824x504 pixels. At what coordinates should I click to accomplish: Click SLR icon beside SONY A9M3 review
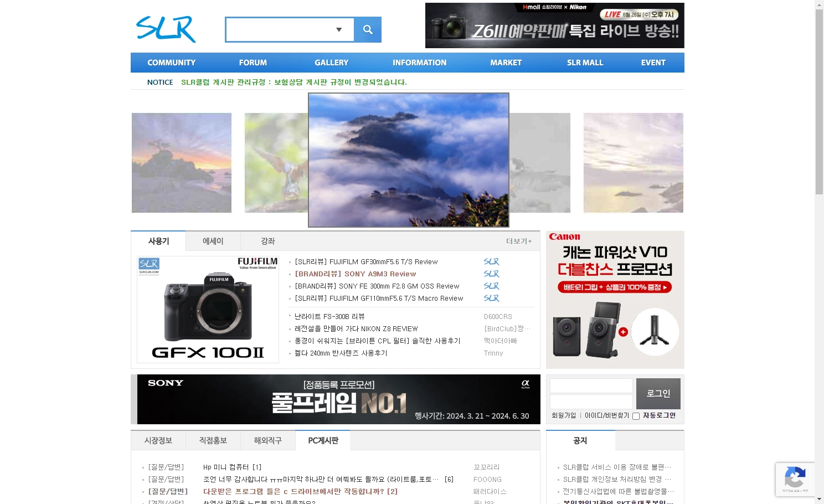click(x=492, y=274)
